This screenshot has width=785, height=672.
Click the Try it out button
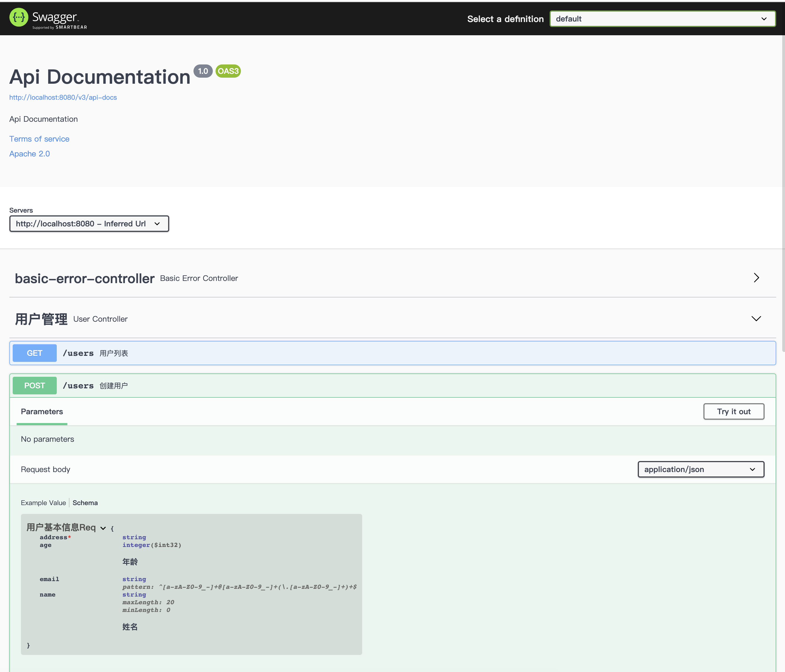[x=734, y=411]
